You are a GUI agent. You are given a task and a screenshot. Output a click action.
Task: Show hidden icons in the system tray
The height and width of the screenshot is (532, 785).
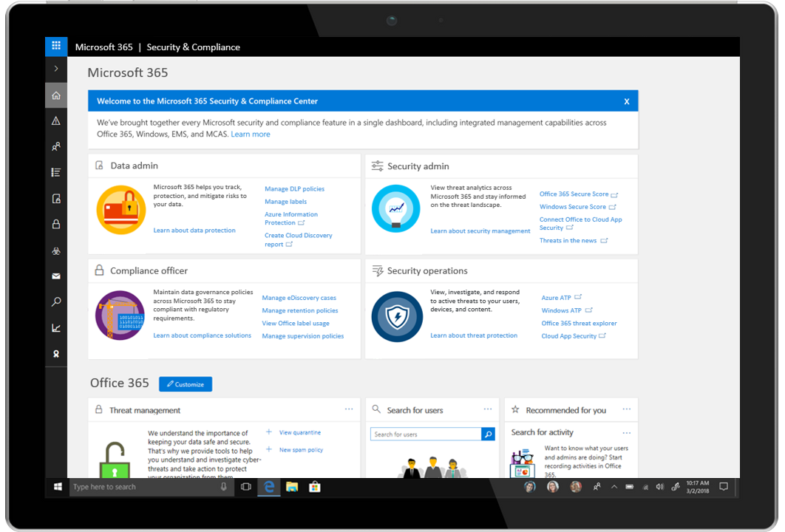coord(614,487)
